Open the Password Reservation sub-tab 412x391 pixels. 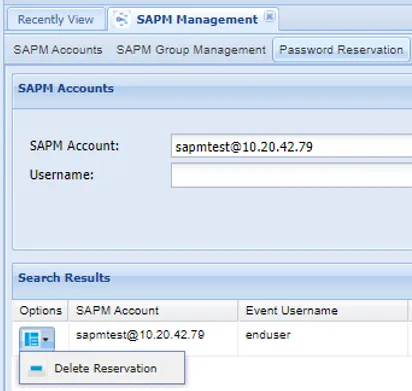tap(341, 50)
